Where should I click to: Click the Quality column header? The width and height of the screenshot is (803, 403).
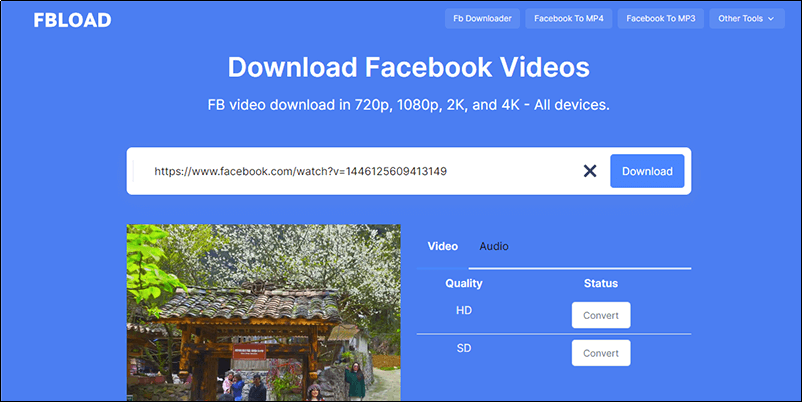click(464, 283)
